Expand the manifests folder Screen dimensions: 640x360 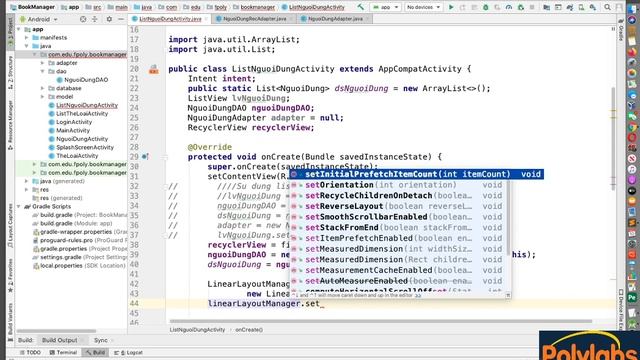point(27,38)
